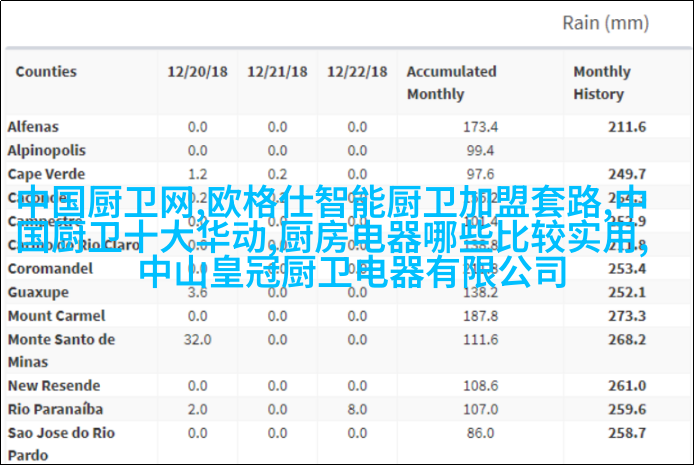Image resolution: width=695 pixels, height=466 pixels.
Task: Select the Mount Carmel county name
Action: click(x=56, y=316)
